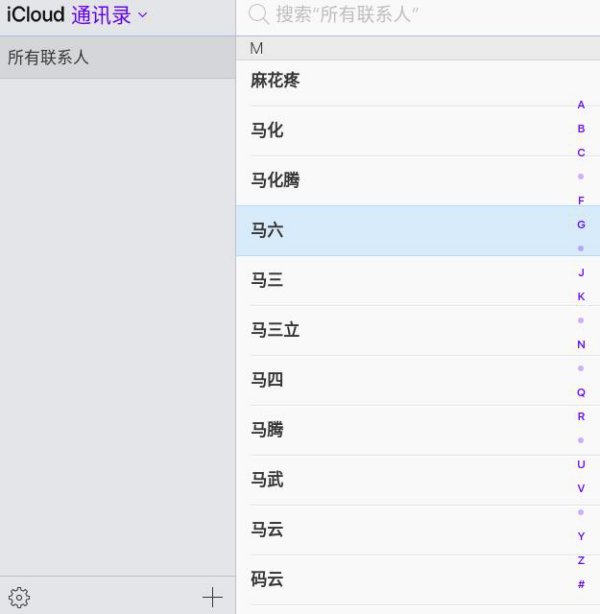Focus the 搜索"所有联系人" search field
Screen dimensions: 600x614
point(417,15)
